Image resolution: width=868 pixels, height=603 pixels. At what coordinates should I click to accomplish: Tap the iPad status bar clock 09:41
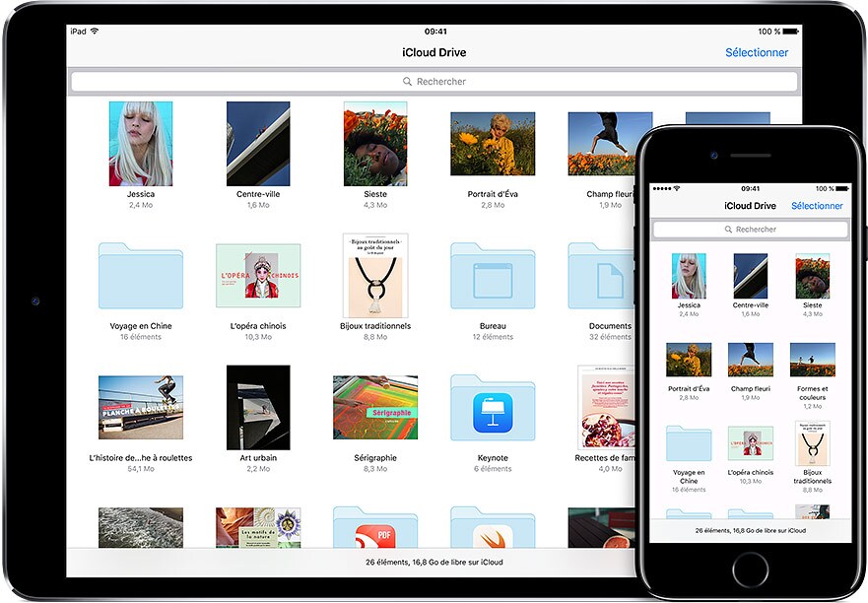tap(435, 32)
